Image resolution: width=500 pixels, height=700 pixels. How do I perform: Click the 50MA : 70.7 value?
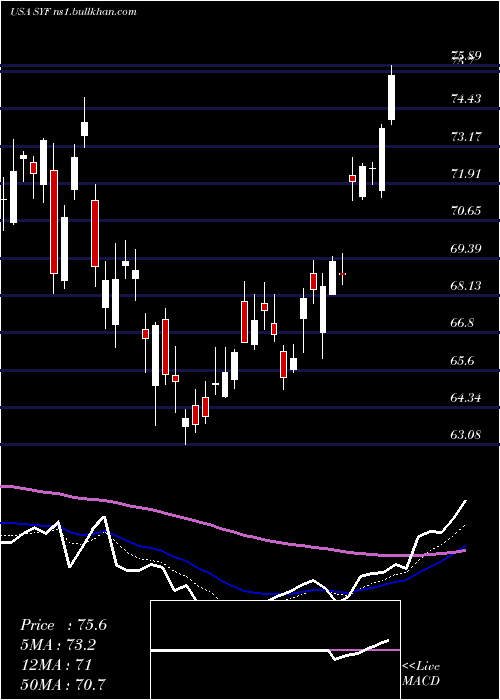coord(63,684)
